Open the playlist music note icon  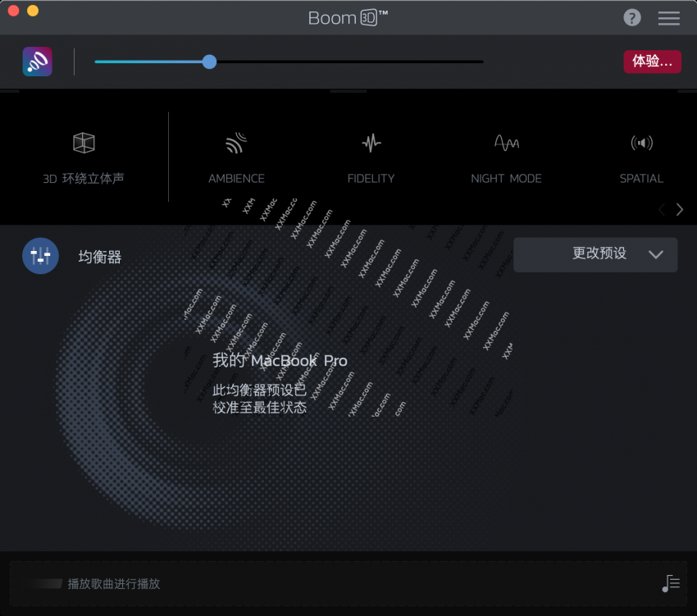coord(671,583)
